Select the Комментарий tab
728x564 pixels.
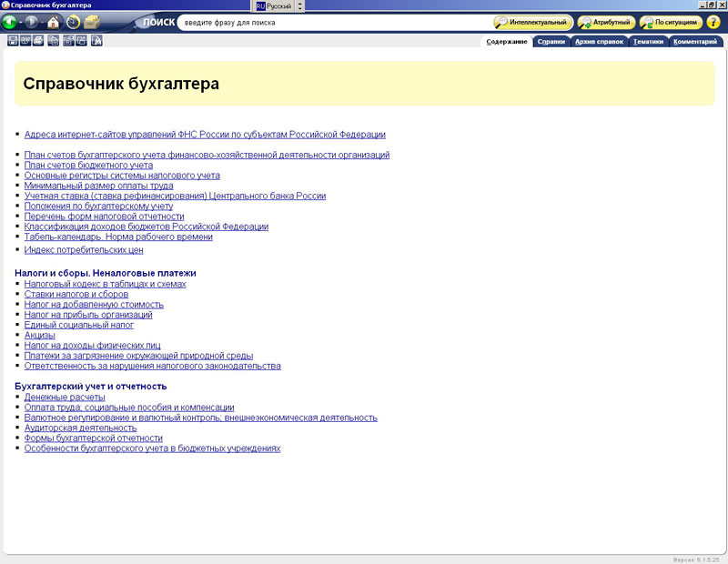coord(701,41)
